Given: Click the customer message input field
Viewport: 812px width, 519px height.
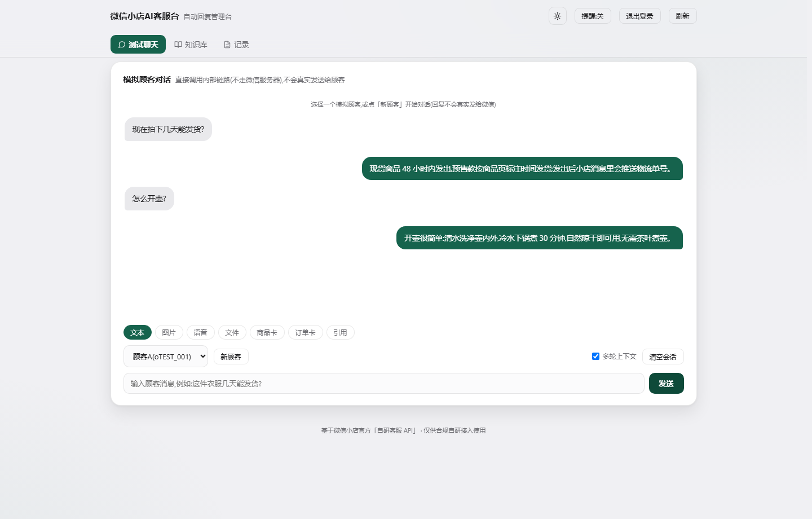Looking at the screenshot, I should 384,384.
